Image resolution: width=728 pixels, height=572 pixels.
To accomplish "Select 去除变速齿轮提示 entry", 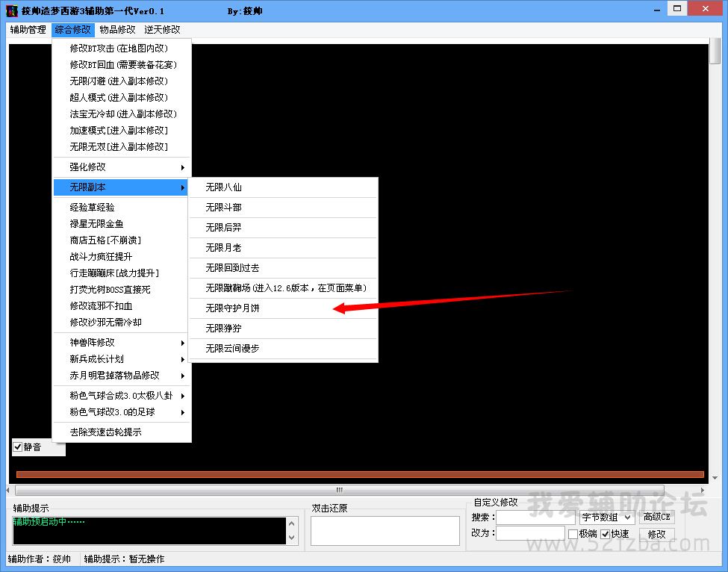I will click(x=122, y=432).
